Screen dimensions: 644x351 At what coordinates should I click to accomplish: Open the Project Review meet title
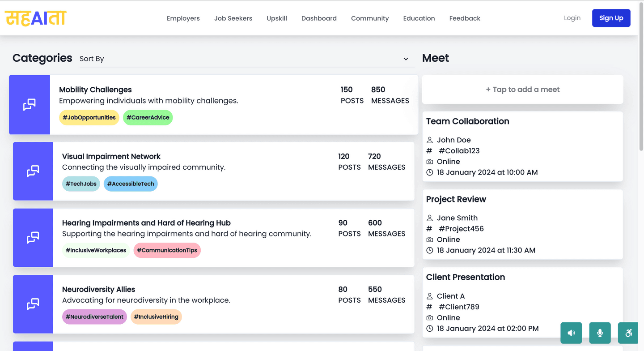(x=456, y=199)
